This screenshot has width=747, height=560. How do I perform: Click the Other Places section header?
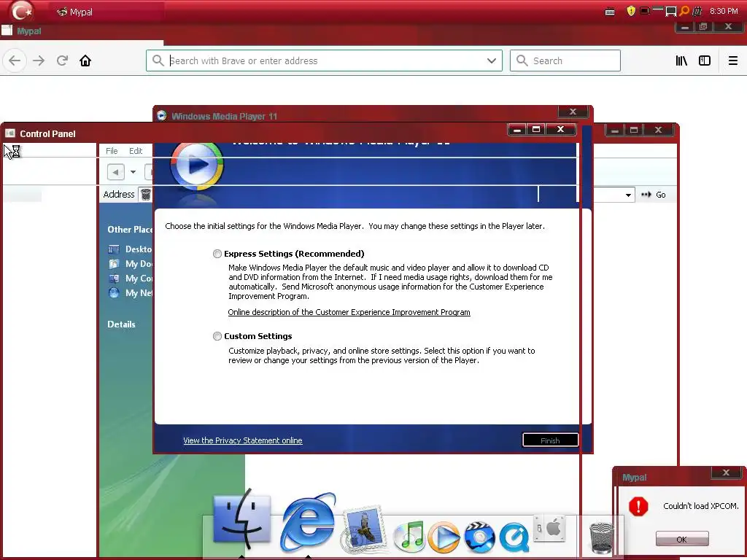click(x=130, y=230)
